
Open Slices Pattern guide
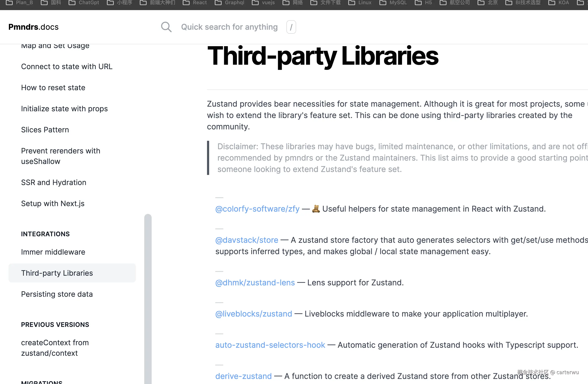45,130
